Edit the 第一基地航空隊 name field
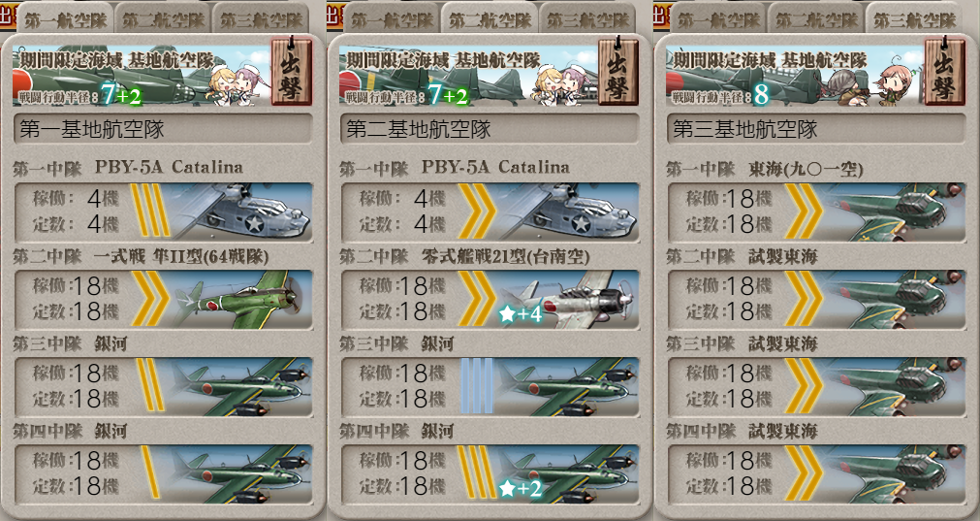Image resolution: width=980 pixels, height=521 pixels. click(163, 129)
